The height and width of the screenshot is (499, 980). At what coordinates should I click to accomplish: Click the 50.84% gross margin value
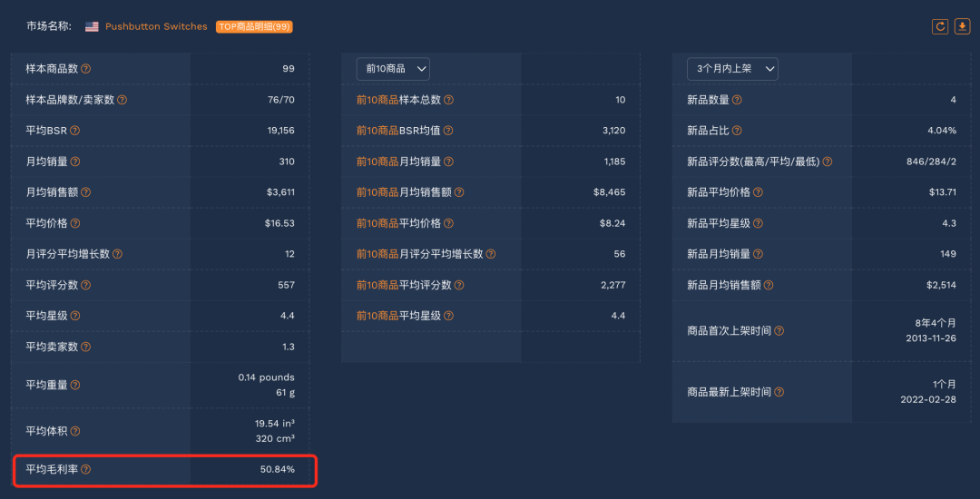pos(277,469)
